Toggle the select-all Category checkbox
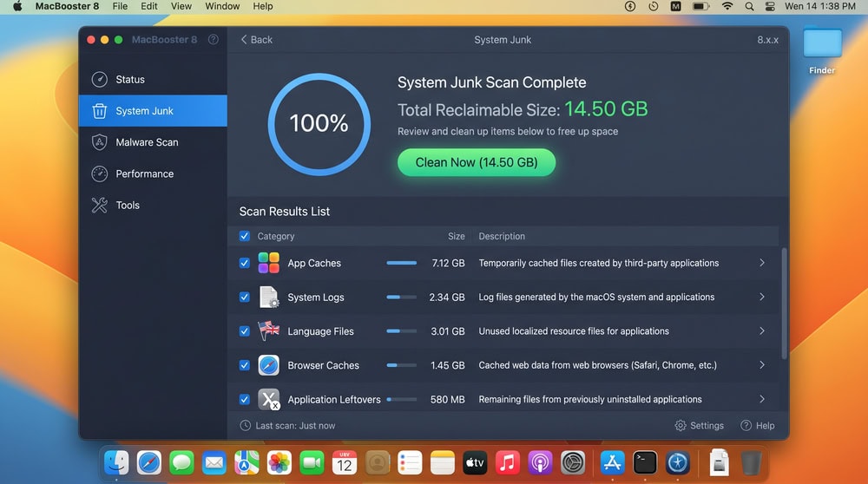The height and width of the screenshot is (484, 868). pos(244,236)
